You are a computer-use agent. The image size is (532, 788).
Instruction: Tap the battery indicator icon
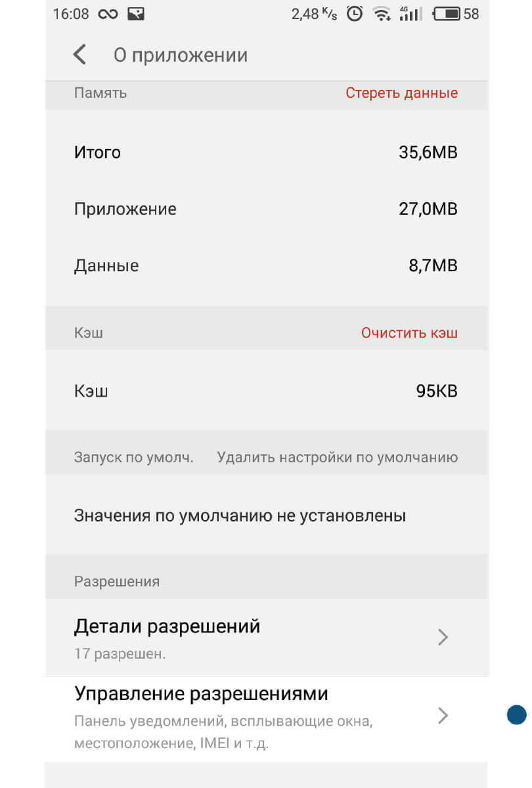coord(447,14)
